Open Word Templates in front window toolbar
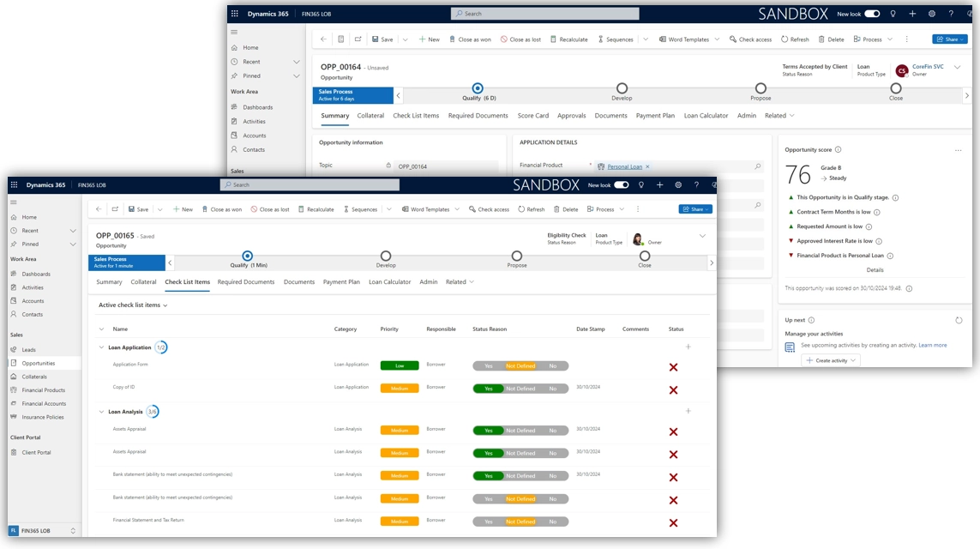This screenshot has height=549, width=980. point(425,209)
